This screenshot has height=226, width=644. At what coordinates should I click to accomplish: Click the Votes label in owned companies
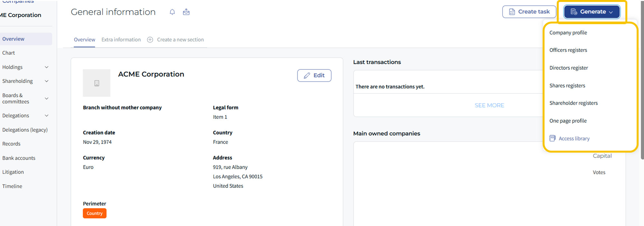pyautogui.click(x=599, y=172)
